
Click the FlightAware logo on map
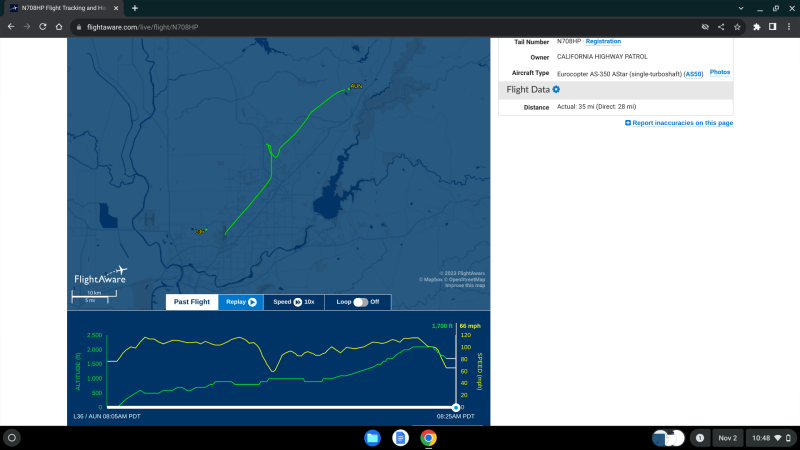[x=101, y=276]
